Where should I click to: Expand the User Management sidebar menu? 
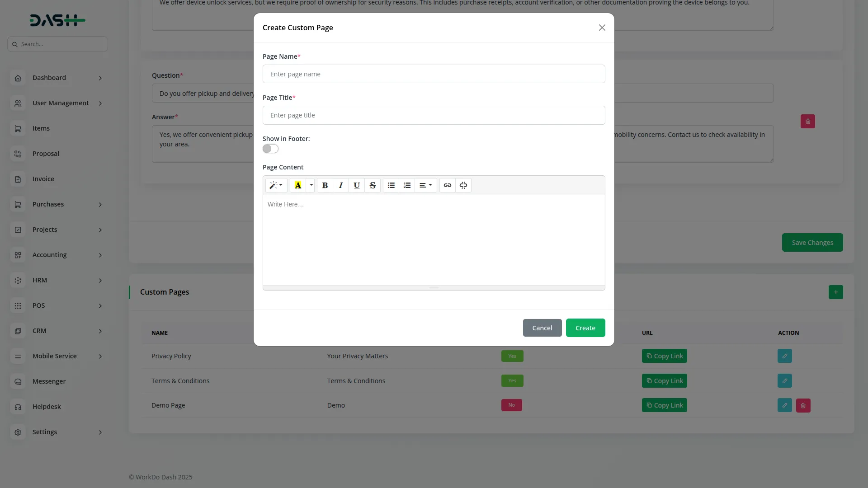[x=60, y=103]
